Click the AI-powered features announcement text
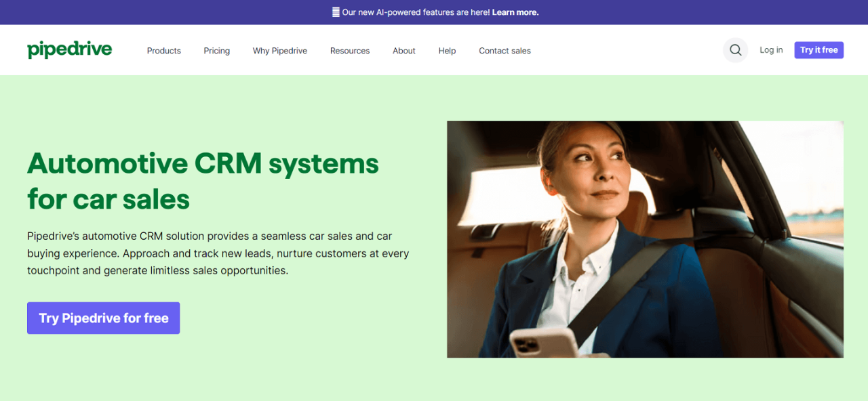 [416, 12]
